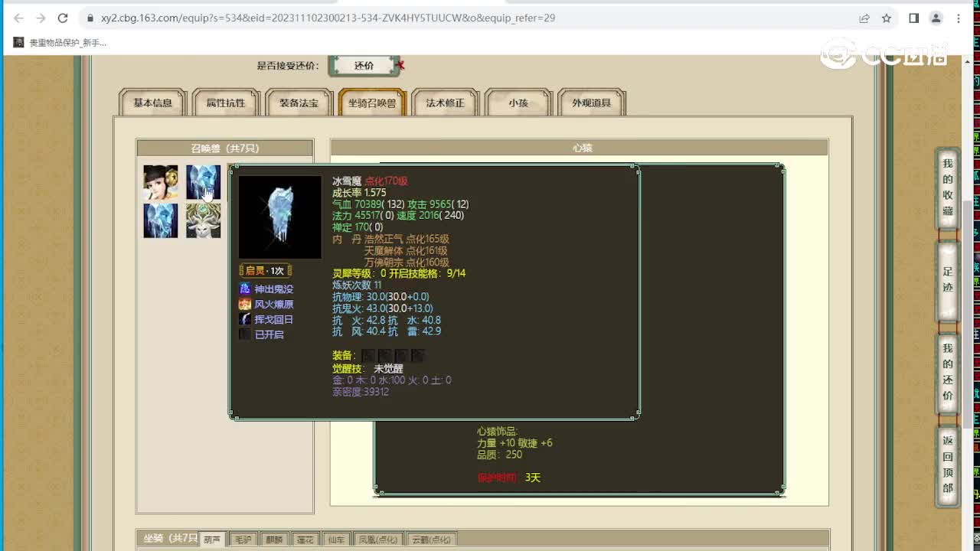This screenshot has width=980, height=551.
Task: Click the large 冰雪魔 preview image
Action: point(280,217)
